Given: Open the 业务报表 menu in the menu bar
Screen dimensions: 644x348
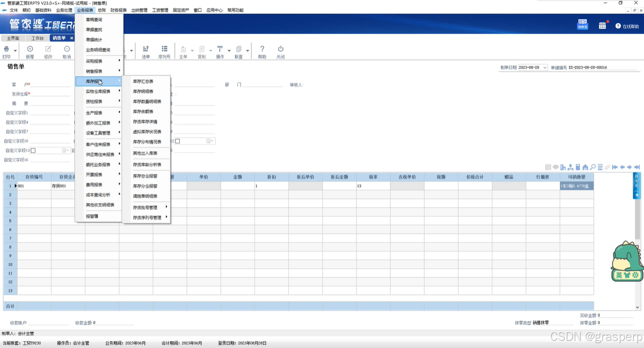Looking at the screenshot, I should (x=85, y=10).
